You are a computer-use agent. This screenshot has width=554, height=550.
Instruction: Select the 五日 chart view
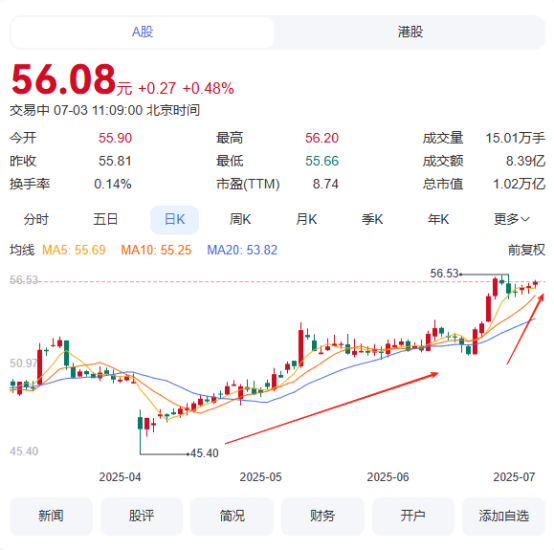point(105,220)
